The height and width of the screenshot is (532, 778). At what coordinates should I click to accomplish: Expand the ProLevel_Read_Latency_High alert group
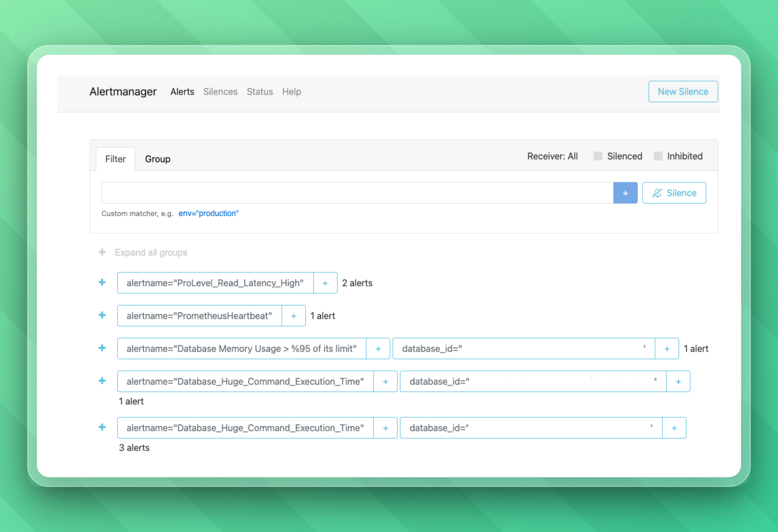click(x=102, y=282)
